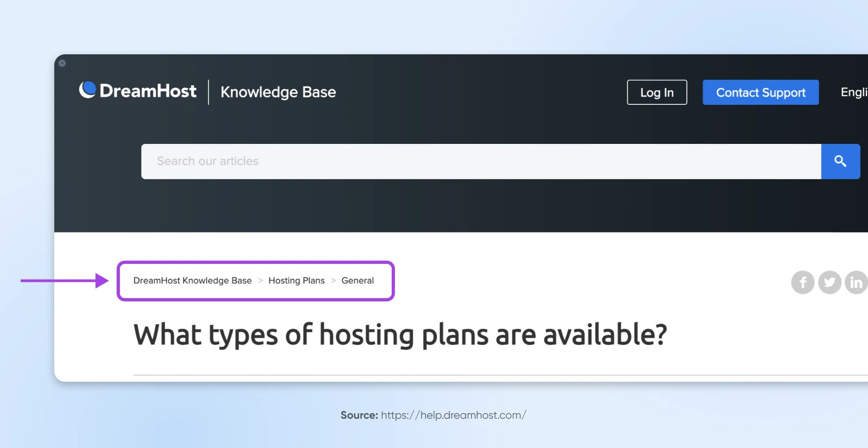Open the Knowledge Base home title

278,92
